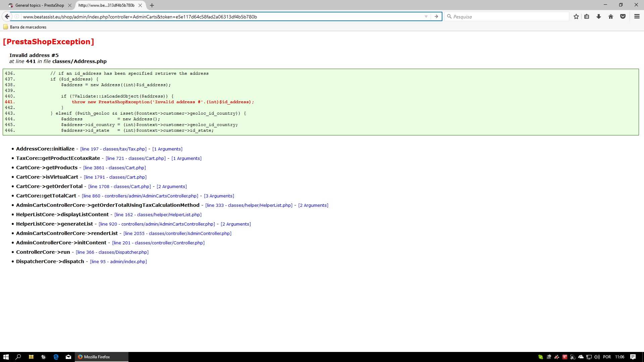This screenshot has width=644, height=362.
Task: Click DispatcherCore->dispatch trace entry
Action: pyautogui.click(x=50, y=261)
